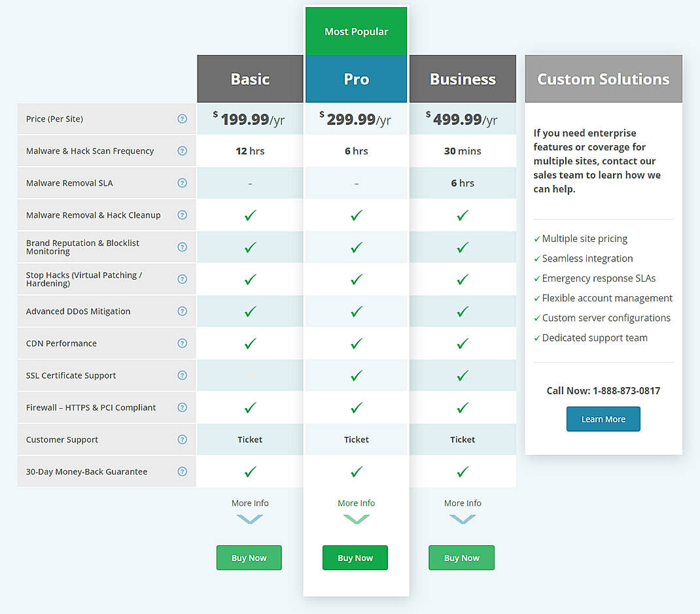Click Buy Now for the Pro plan
700x614 pixels.
[x=355, y=558]
